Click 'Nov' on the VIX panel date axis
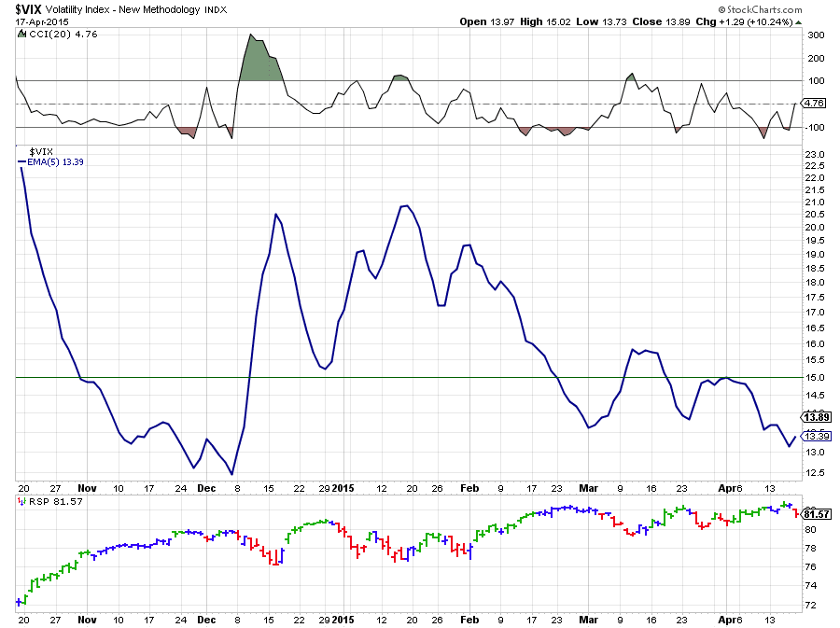Screen dimensions: 840x628 pyautogui.click(x=87, y=488)
